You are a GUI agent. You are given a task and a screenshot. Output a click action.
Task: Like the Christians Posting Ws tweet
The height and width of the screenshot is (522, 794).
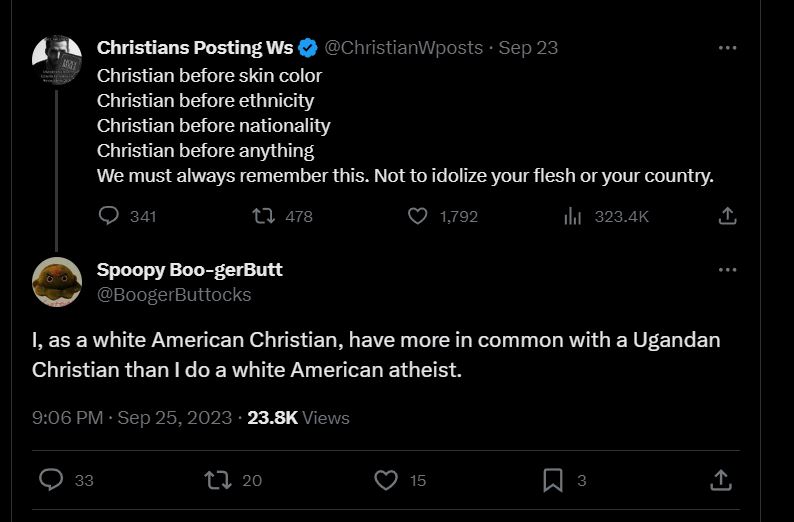(x=418, y=216)
